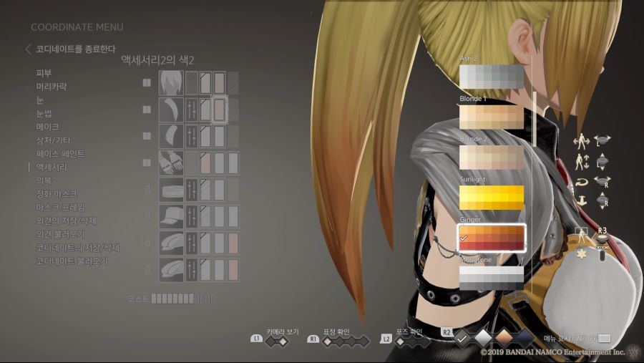Go back with 코디네이트를 종료한다 chevron
This screenshot has width=644, height=363.
click(x=28, y=49)
